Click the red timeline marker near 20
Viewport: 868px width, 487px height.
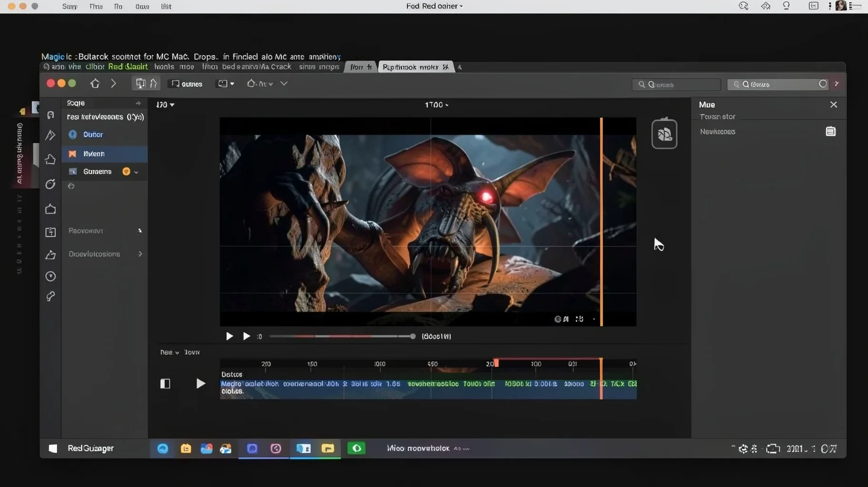tap(496, 363)
